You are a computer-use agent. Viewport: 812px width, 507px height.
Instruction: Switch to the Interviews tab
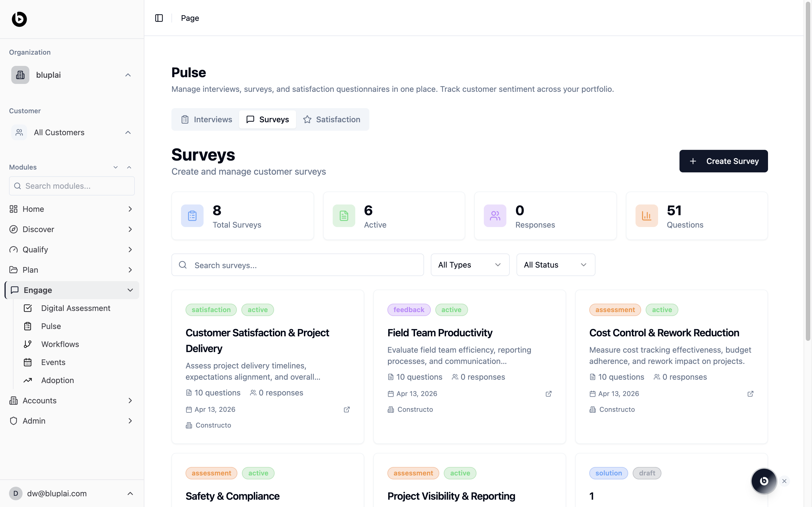tap(207, 119)
